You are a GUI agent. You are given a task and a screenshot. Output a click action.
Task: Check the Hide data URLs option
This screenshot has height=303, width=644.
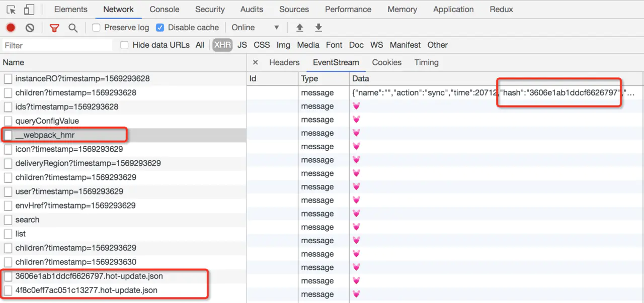(124, 45)
